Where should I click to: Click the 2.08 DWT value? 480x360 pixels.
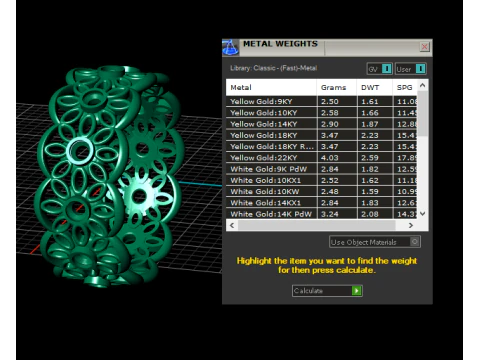(x=370, y=214)
